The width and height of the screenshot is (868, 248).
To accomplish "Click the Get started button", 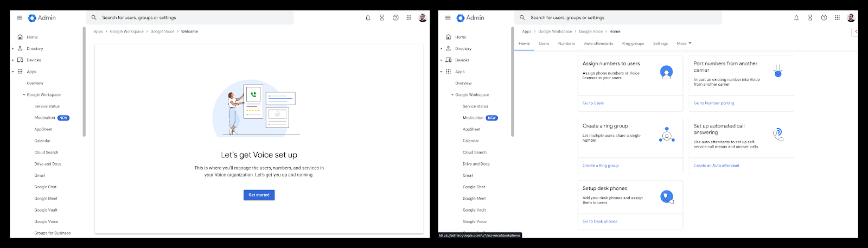I will [259, 195].
